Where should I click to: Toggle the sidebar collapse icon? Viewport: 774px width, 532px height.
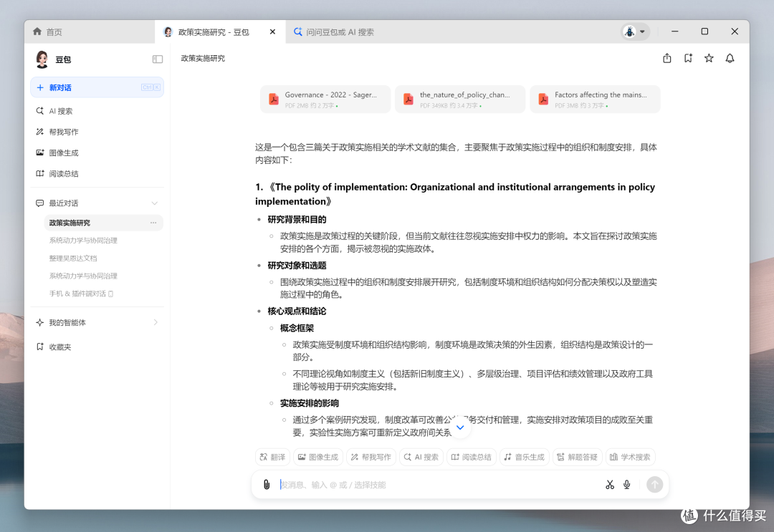point(158,59)
